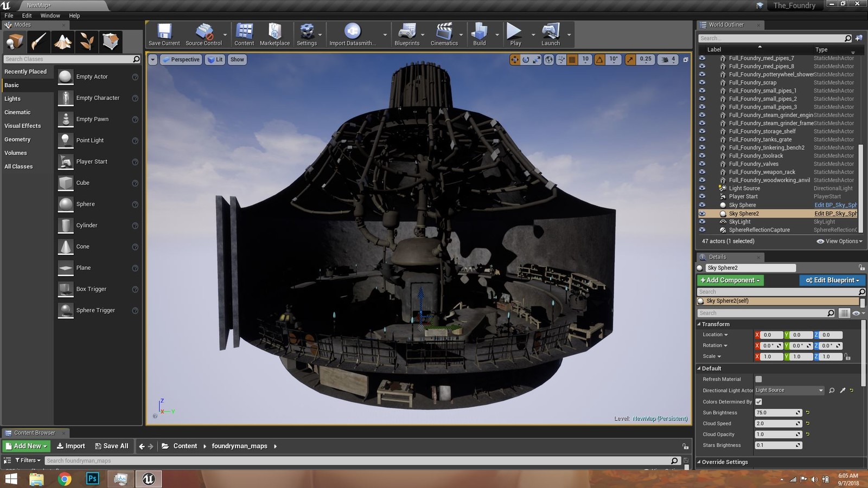868x488 pixels.
Task: Click the Point Light actor icon
Action: [66, 140]
